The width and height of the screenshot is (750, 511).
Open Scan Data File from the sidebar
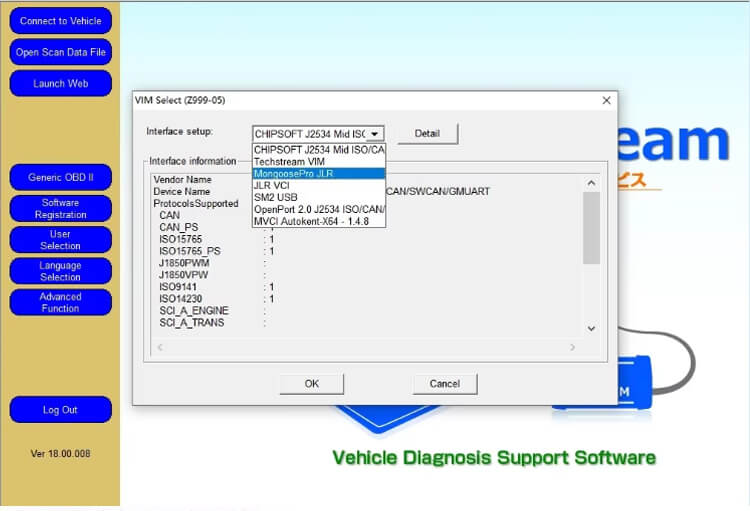(x=60, y=52)
